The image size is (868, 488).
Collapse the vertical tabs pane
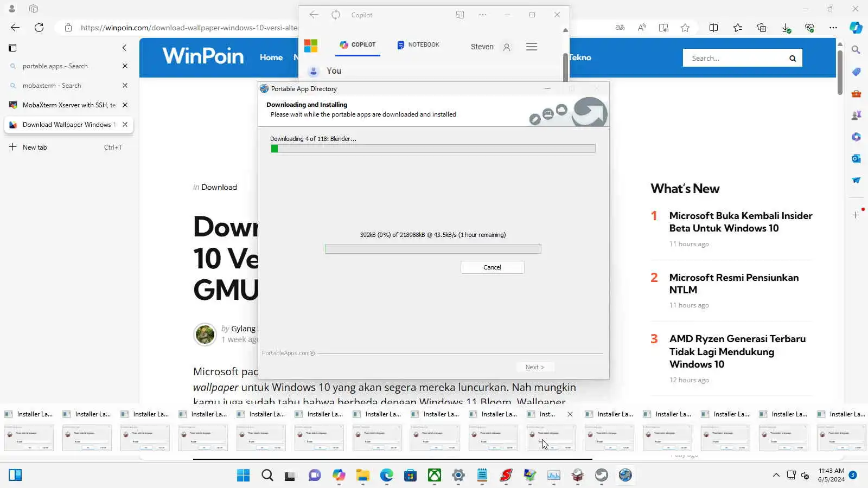124,48
